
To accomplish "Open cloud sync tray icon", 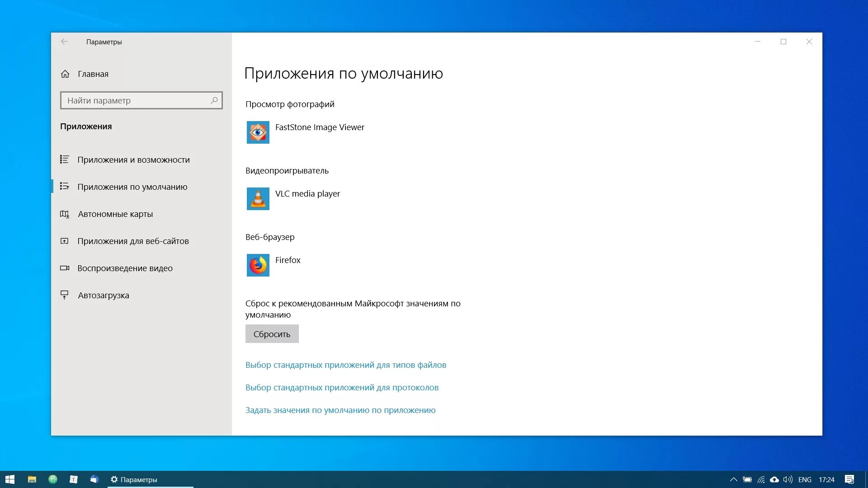I will pos(774,479).
